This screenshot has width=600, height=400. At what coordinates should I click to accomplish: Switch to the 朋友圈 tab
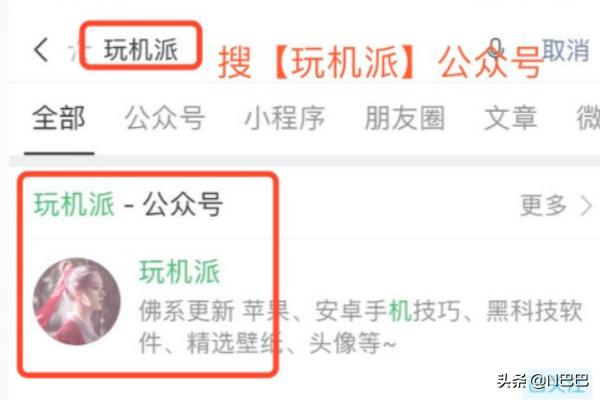[404, 118]
